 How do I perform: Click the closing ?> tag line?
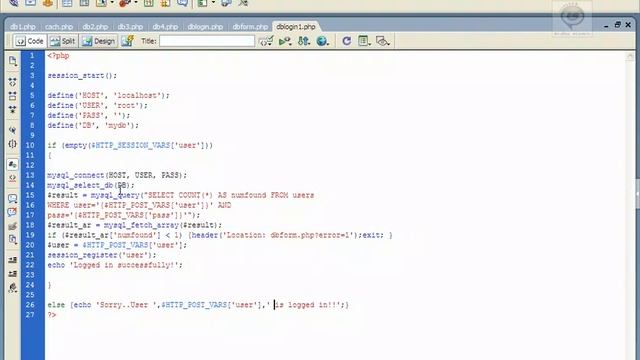pos(52,315)
